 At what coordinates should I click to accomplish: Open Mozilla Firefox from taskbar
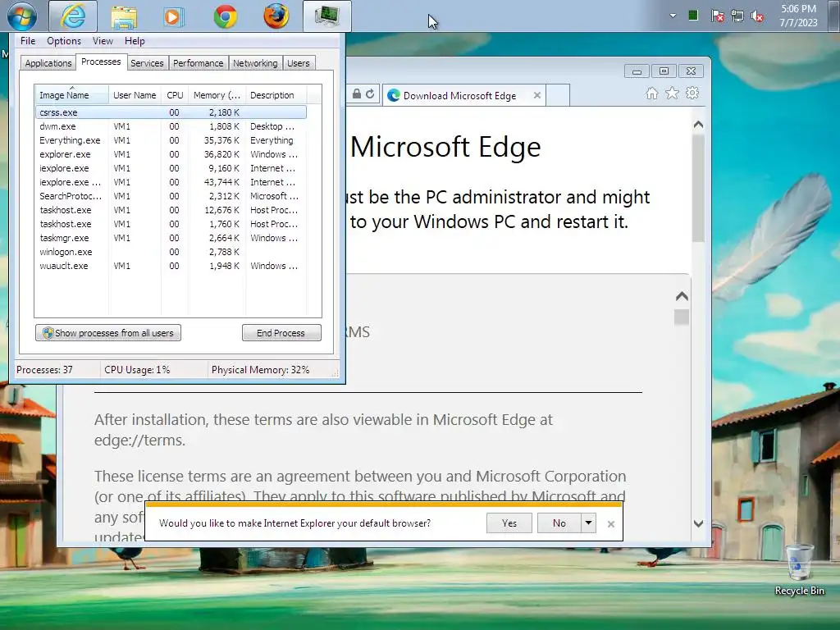276,16
